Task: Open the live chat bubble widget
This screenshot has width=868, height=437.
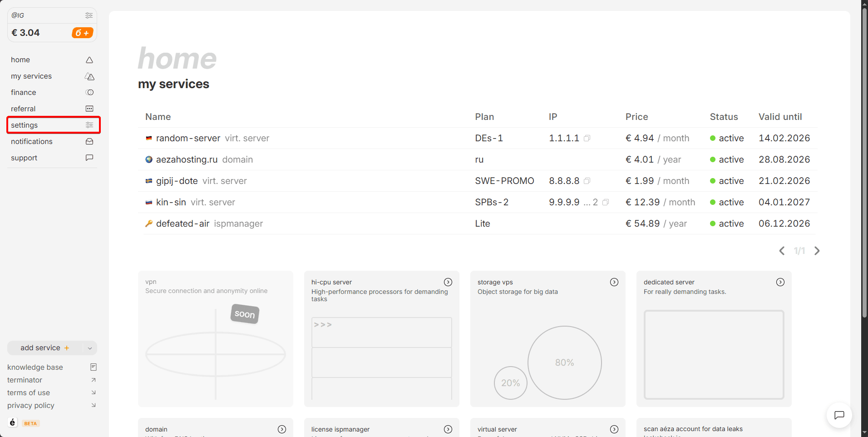Action: pyautogui.click(x=839, y=415)
